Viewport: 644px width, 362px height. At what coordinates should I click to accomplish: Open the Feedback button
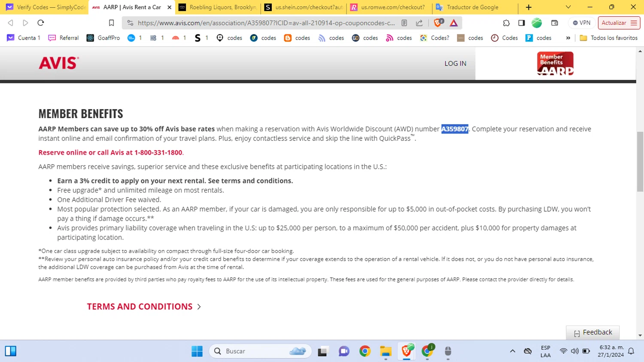coord(592,332)
